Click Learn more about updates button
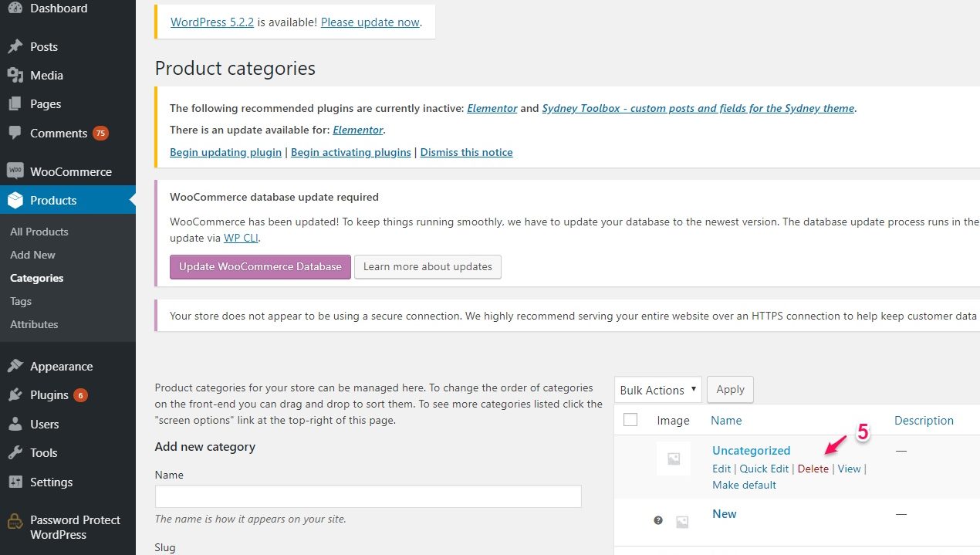This screenshot has width=980, height=555. pos(427,266)
